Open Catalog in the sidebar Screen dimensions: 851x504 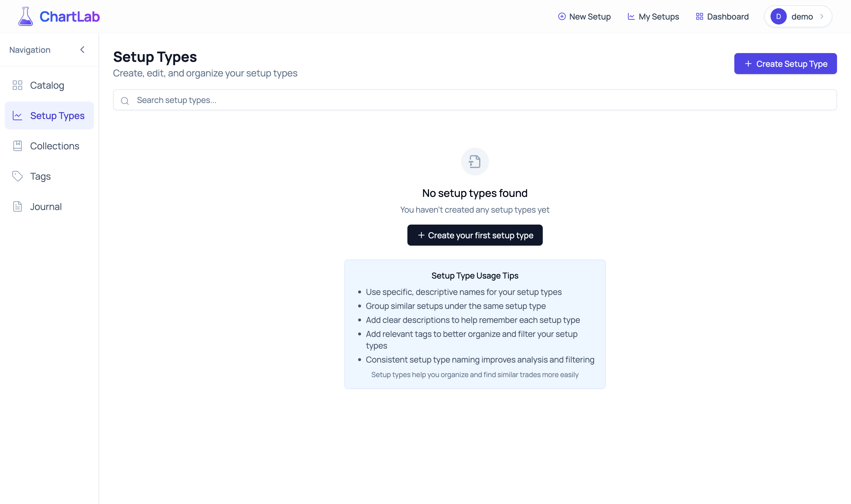coord(49,85)
